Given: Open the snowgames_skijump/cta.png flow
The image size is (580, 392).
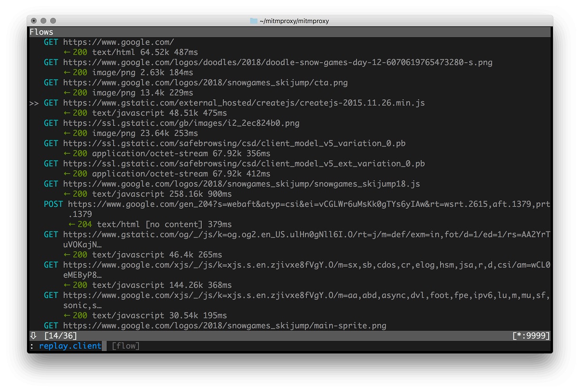Looking at the screenshot, I should click(205, 82).
